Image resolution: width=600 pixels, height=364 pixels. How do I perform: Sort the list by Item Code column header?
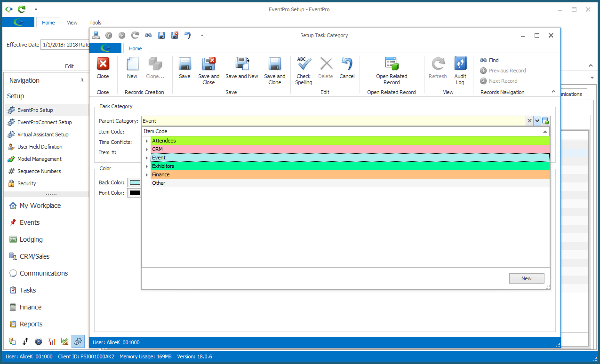346,132
